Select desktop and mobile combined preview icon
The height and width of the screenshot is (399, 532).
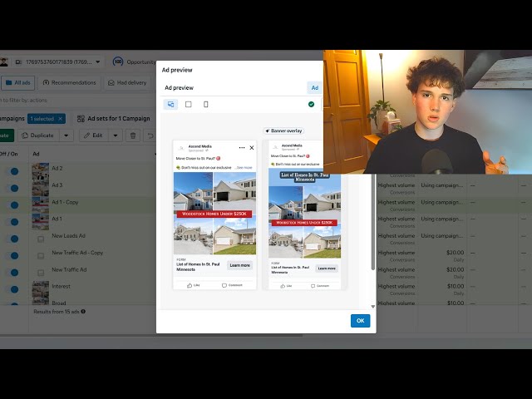tap(170, 104)
